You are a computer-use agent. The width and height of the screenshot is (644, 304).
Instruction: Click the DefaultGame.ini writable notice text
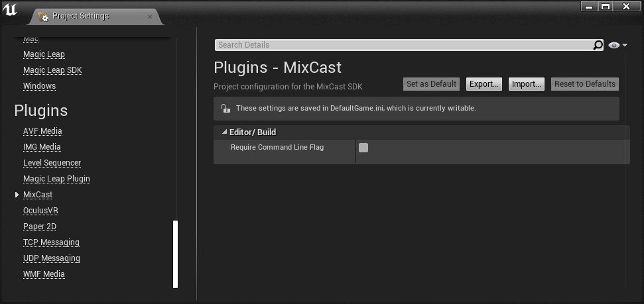[x=355, y=109]
